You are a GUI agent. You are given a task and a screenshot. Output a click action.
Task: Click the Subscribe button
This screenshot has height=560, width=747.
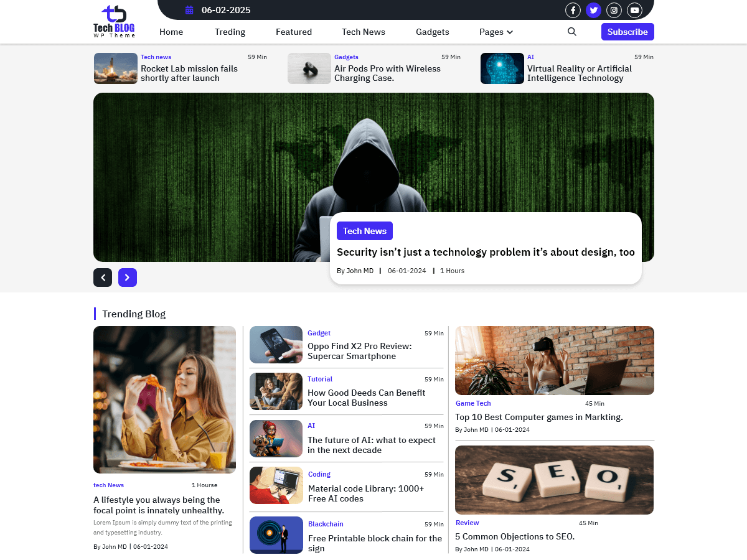[x=627, y=31]
